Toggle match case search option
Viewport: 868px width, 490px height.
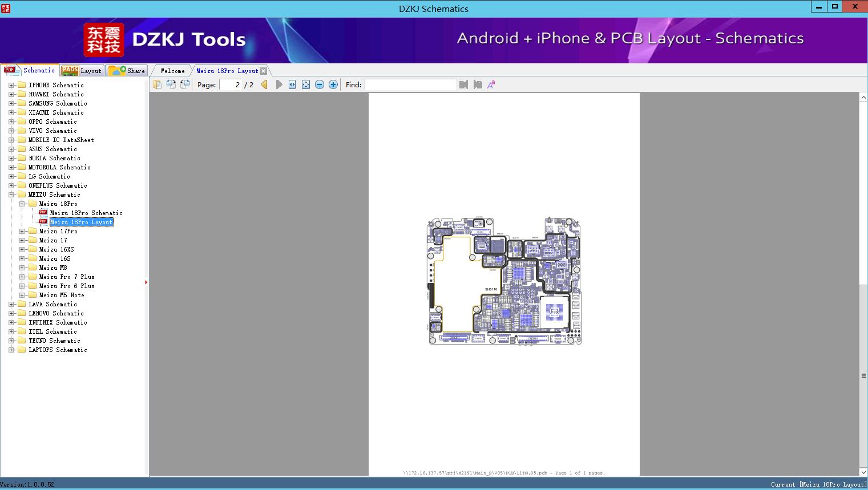491,84
